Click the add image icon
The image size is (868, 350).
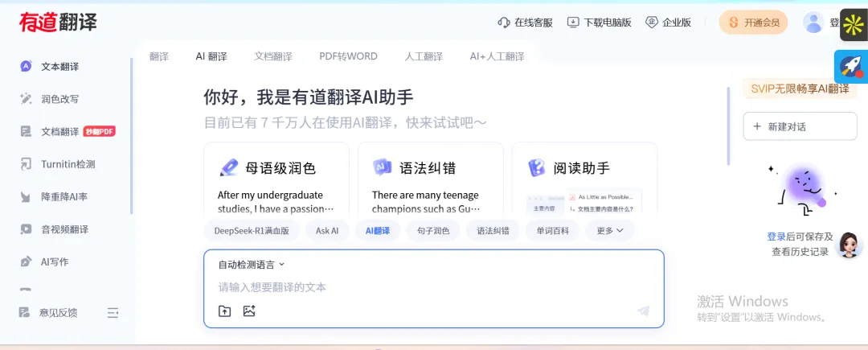pos(249,311)
